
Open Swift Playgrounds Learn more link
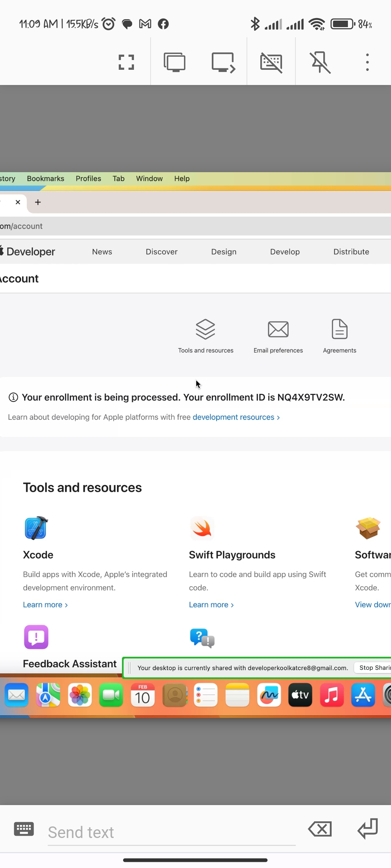[211, 605]
